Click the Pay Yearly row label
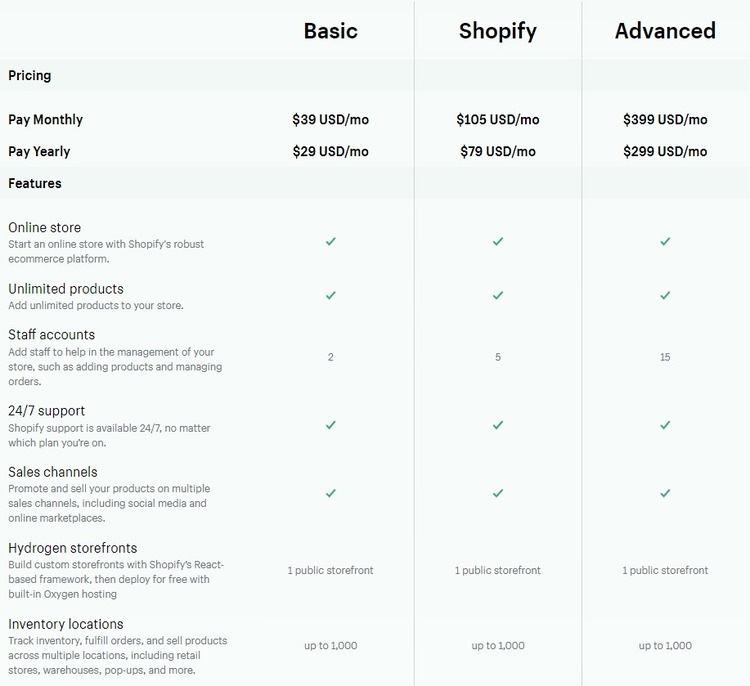 (x=40, y=151)
